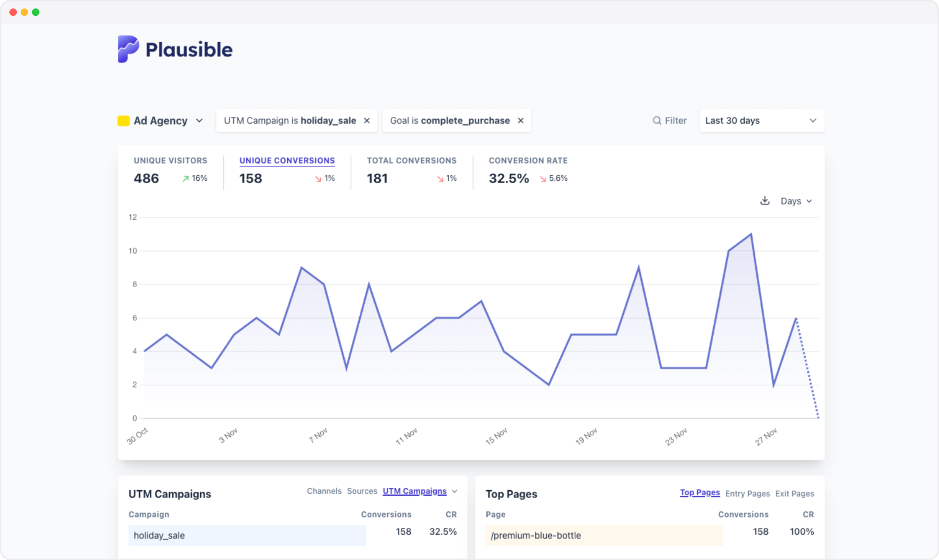Click the 486 unique visitors value
This screenshot has width=939, height=560.
[146, 178]
